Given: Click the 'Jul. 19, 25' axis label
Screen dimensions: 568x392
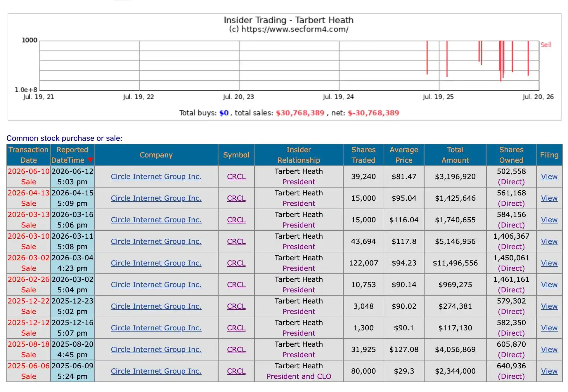Looking at the screenshot, I should (x=438, y=97).
